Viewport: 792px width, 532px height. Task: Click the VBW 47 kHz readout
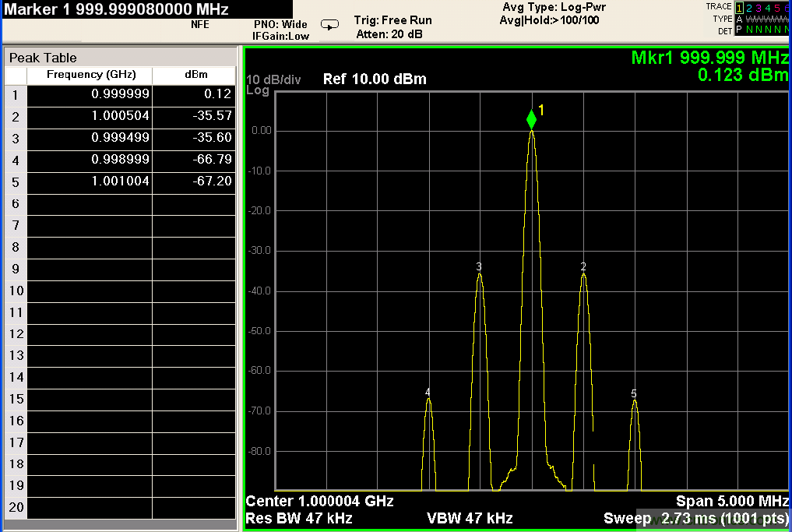[470, 518]
